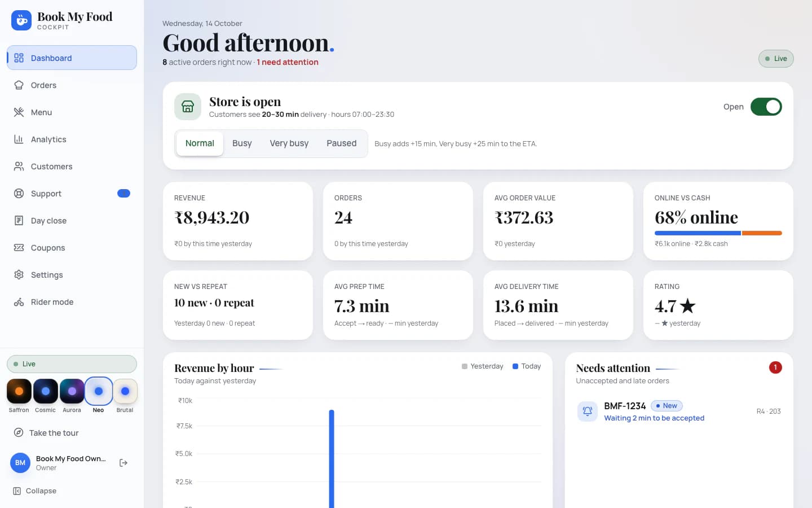Click the Day close receipt icon
Viewport: 812px width, 508px height.
click(19, 221)
